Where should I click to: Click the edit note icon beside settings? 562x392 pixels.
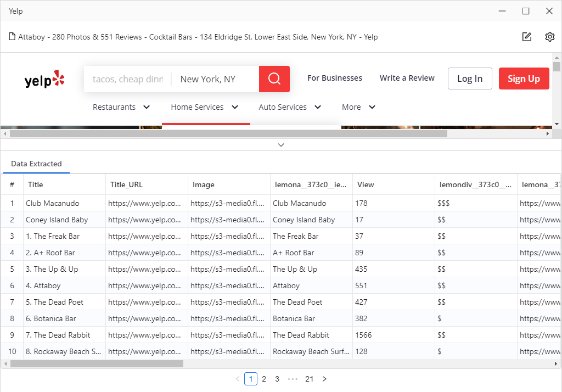527,37
